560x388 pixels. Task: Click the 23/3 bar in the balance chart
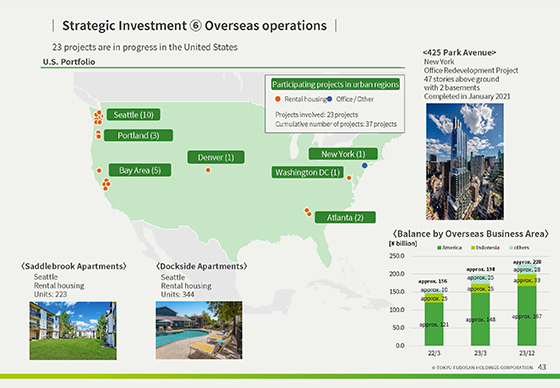tap(480, 311)
